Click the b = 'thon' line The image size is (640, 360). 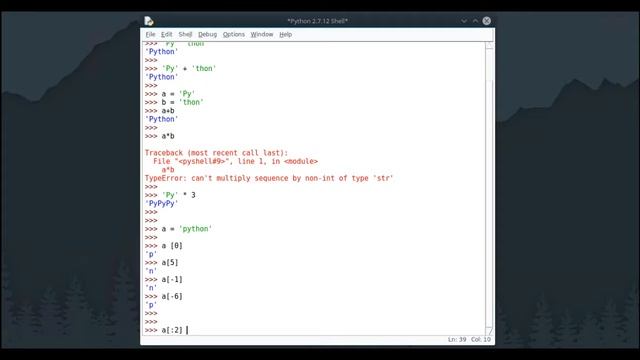[x=174, y=102]
